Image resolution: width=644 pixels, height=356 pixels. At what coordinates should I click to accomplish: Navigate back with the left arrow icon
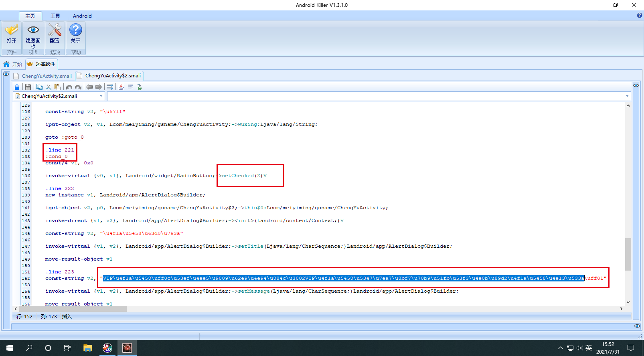89,87
